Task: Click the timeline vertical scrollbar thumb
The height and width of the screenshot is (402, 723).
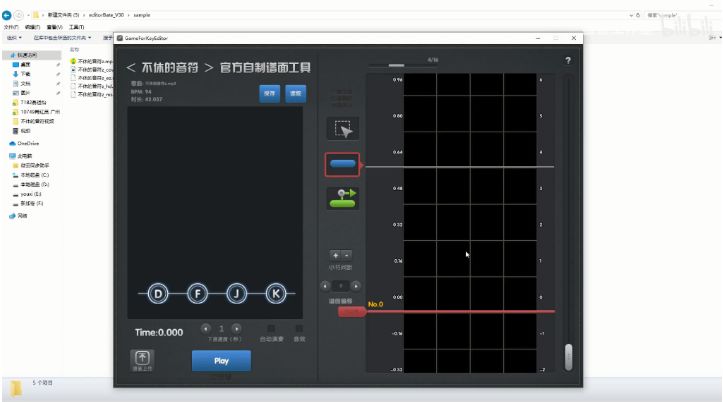Action: click(x=569, y=357)
